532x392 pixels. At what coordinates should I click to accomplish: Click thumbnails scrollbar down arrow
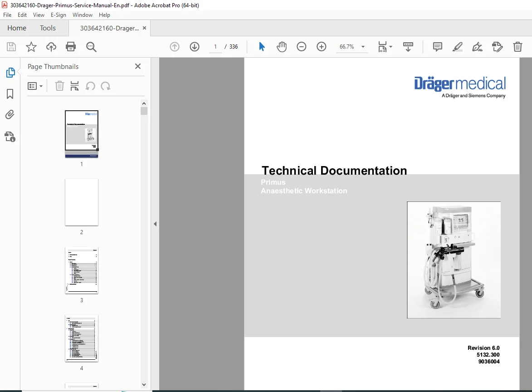point(144,385)
